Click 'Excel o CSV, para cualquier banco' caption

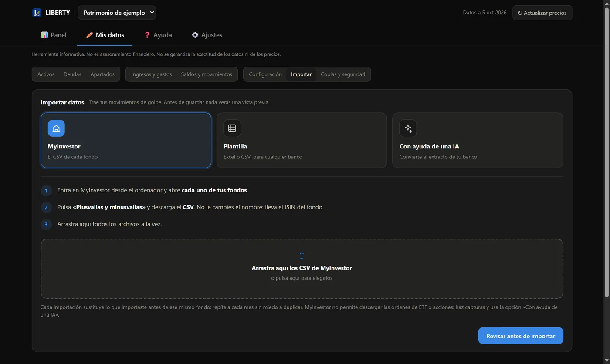coord(263,157)
